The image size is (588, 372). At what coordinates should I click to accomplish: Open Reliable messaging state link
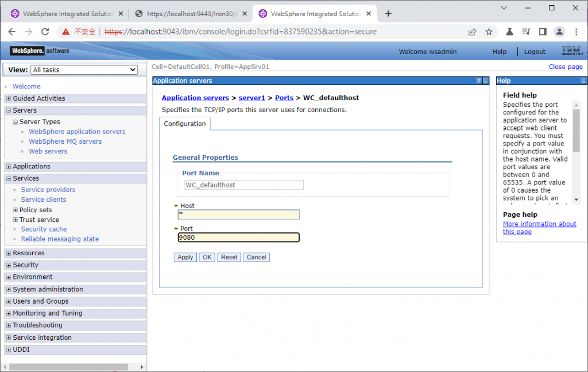pos(60,239)
